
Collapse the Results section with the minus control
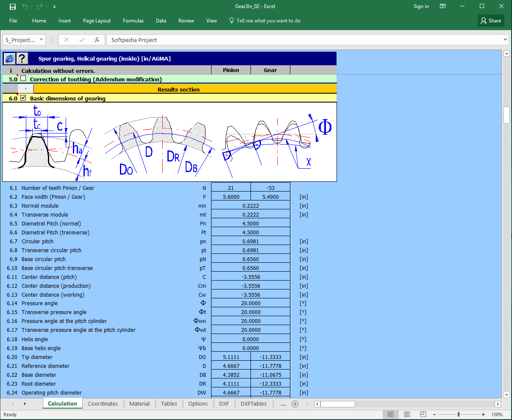25,88
